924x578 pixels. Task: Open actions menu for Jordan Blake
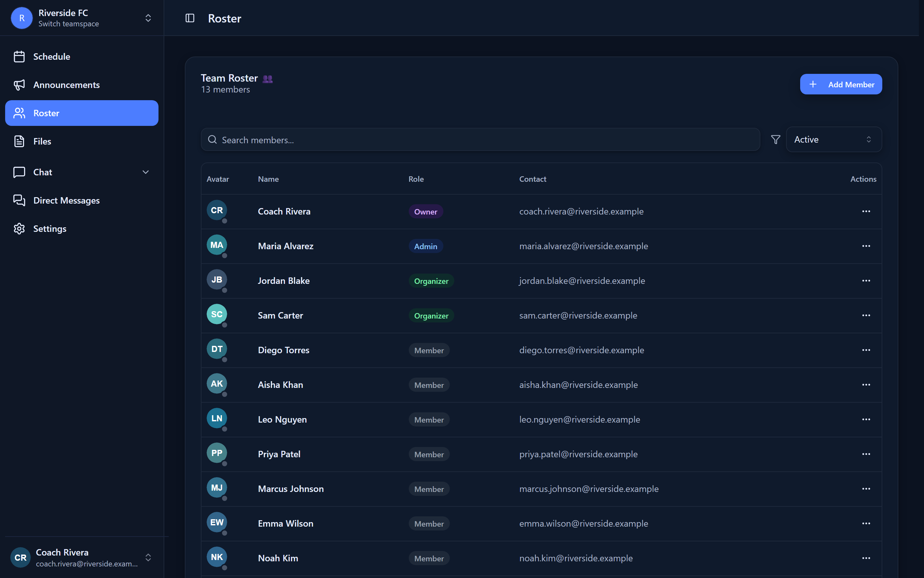(x=866, y=281)
